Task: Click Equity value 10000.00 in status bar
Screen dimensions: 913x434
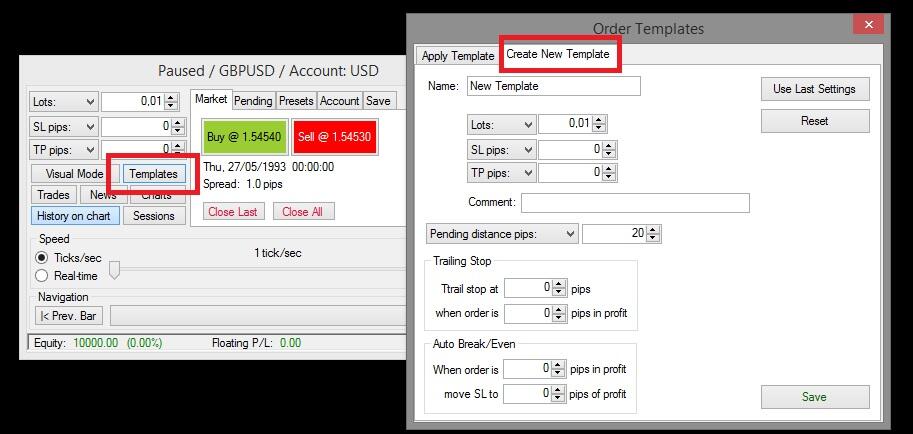Action: coord(97,343)
